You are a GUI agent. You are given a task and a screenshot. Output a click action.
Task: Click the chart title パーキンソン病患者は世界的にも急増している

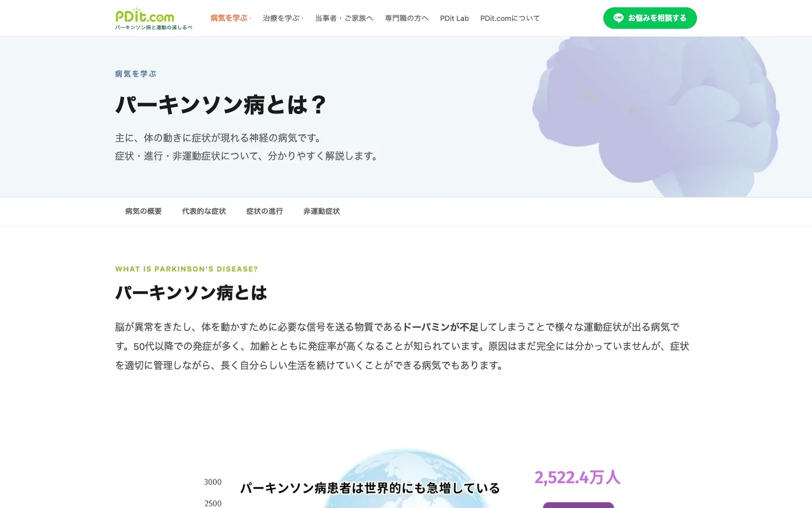tap(370, 488)
